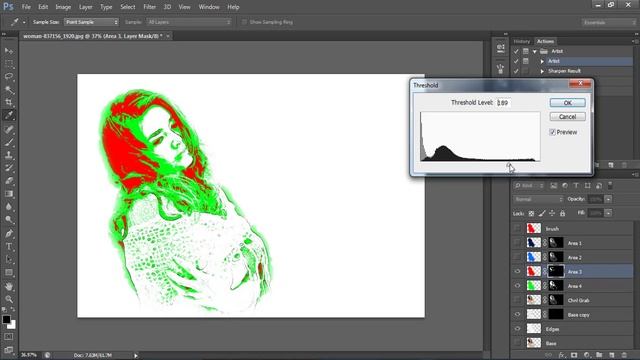Click the Add layer mask icon

pyautogui.click(x=574, y=356)
